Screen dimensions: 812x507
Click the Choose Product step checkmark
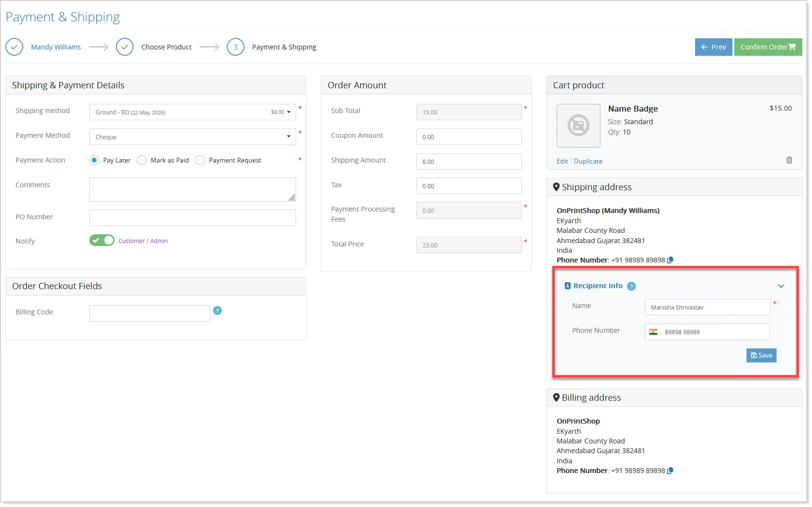[x=125, y=47]
